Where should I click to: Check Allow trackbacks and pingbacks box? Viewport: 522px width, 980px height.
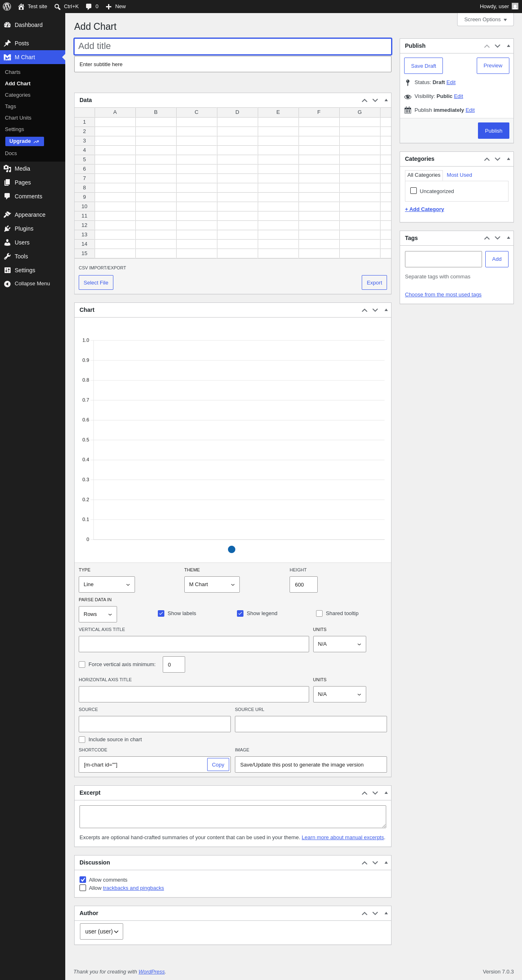click(x=83, y=888)
